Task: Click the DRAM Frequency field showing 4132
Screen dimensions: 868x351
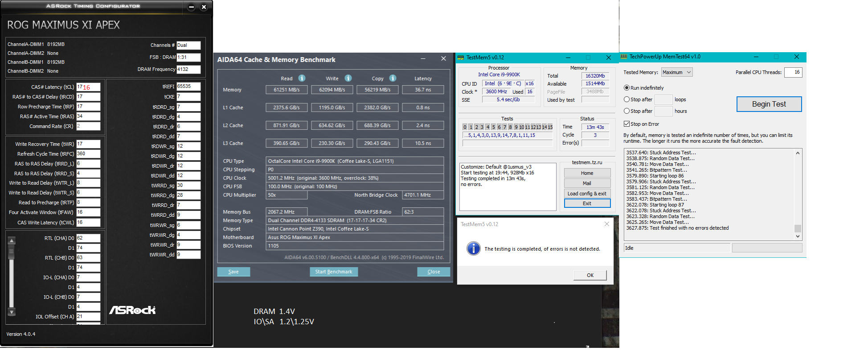Action: tap(188, 70)
